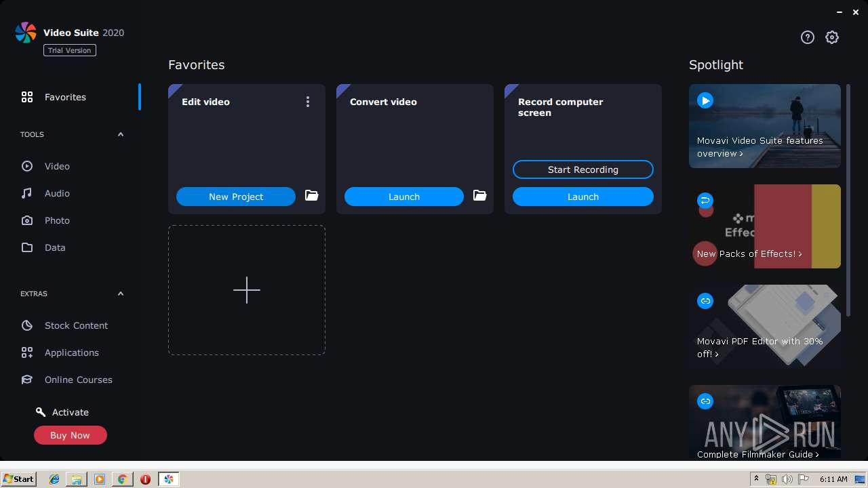This screenshot has height=488, width=868.
Task: Click the Online Courses graduation cap icon
Action: point(27,380)
